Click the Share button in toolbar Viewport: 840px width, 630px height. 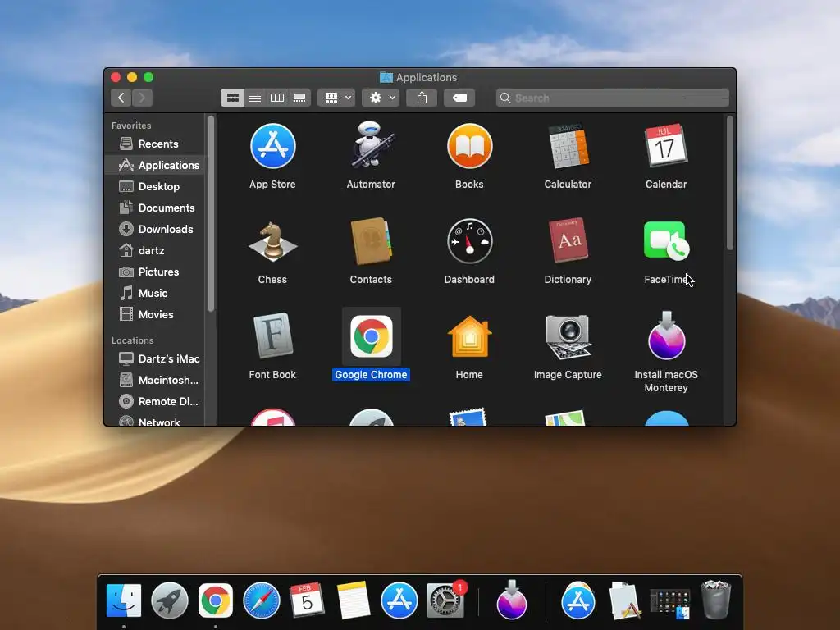point(422,98)
